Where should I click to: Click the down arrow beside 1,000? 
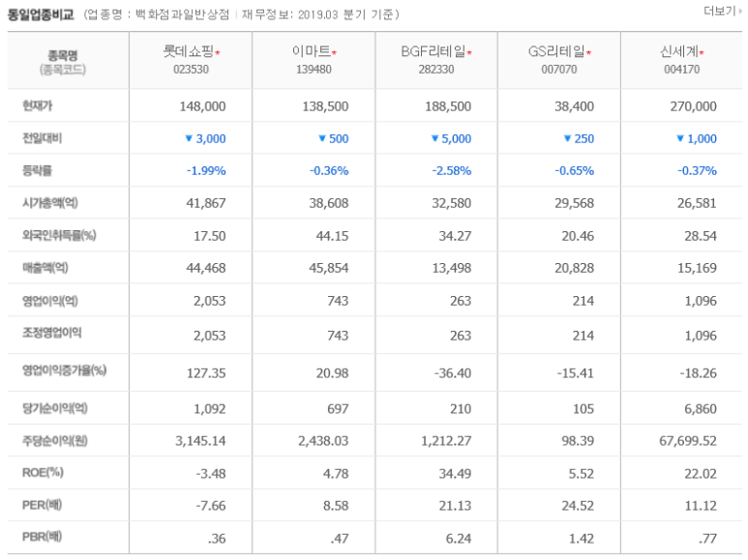[680, 138]
